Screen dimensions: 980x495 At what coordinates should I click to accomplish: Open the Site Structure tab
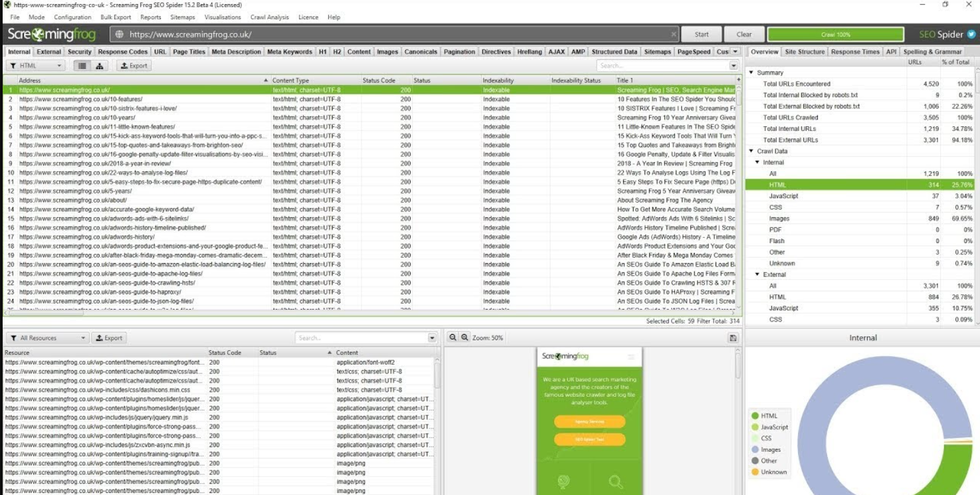805,51
